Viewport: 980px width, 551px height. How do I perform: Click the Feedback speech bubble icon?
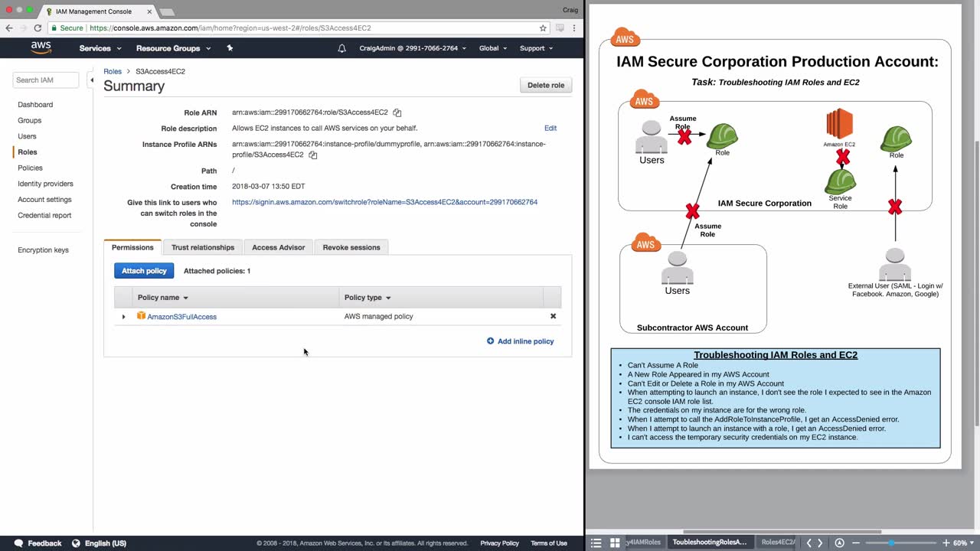18,543
